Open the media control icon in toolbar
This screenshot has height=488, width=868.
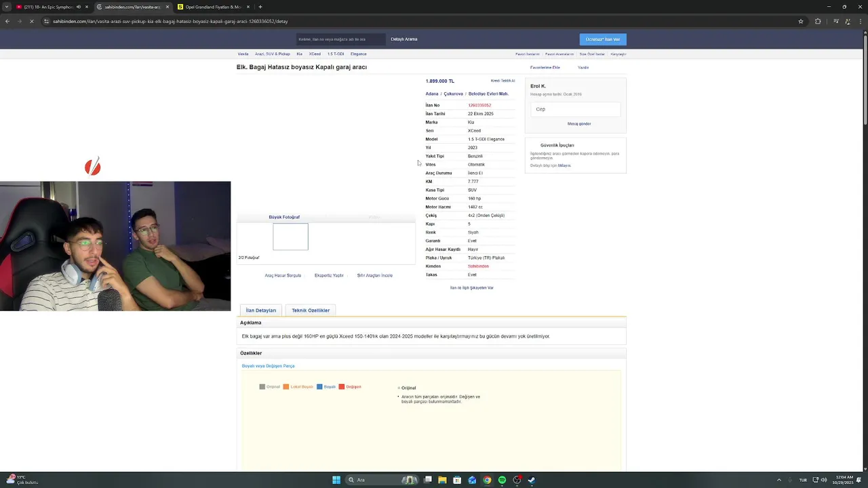tap(836, 21)
